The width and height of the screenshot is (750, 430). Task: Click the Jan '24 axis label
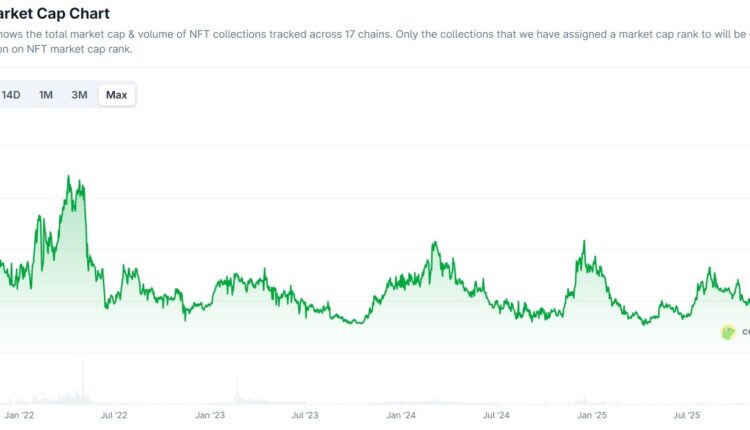point(400,414)
